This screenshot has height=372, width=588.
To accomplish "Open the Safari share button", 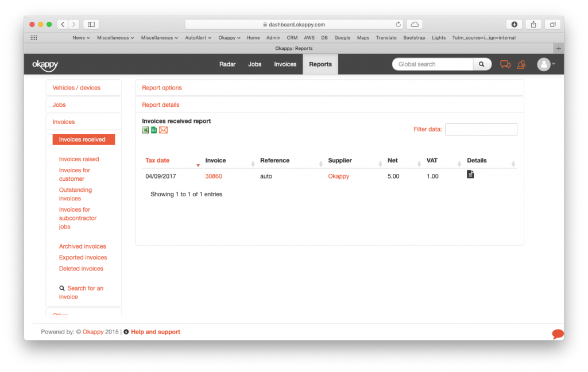I will (x=533, y=24).
